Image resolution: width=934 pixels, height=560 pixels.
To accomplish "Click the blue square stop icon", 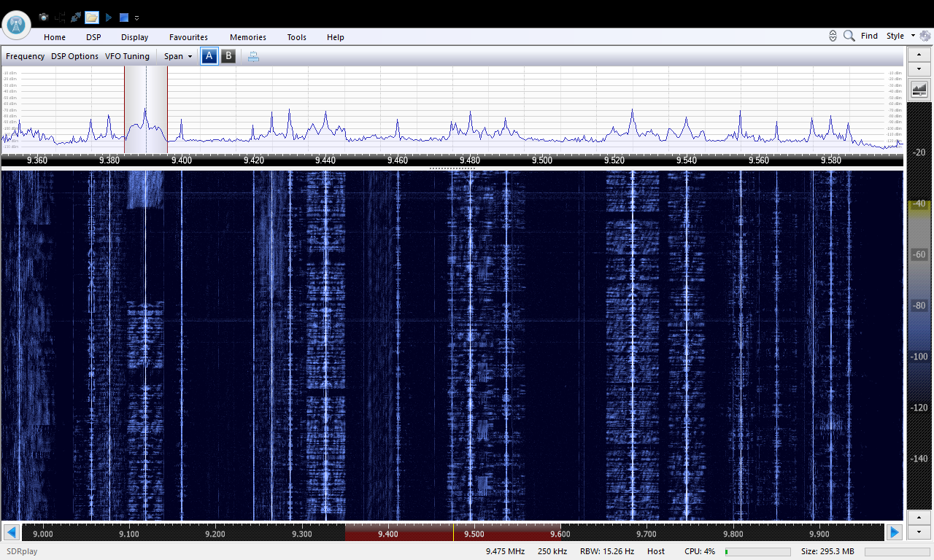I will (123, 17).
